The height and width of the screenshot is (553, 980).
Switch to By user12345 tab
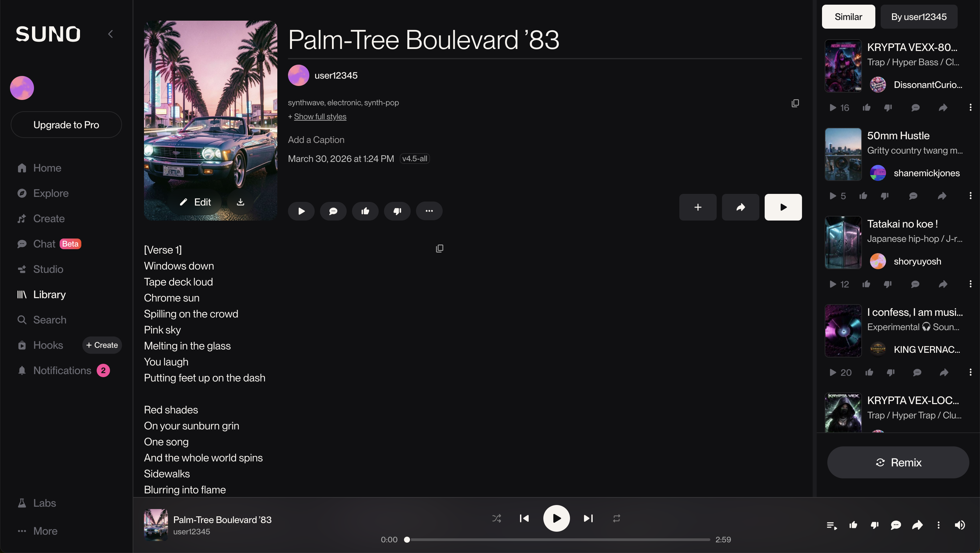918,17
